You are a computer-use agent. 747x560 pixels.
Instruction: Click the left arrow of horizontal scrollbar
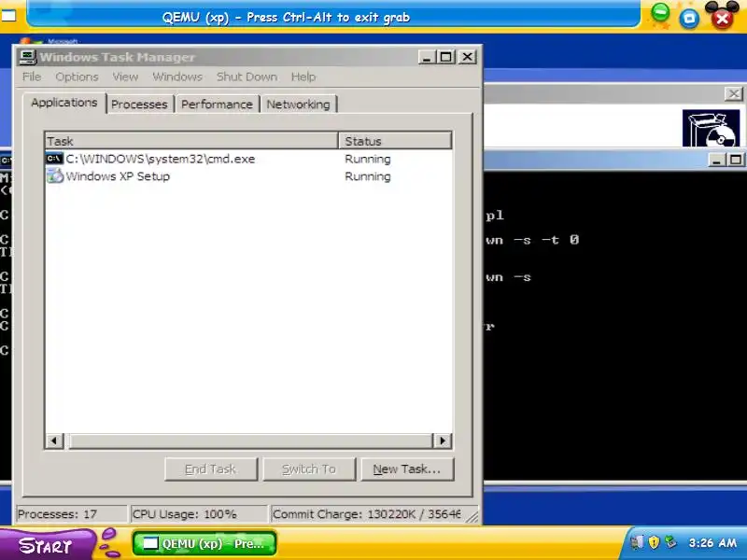click(54, 441)
